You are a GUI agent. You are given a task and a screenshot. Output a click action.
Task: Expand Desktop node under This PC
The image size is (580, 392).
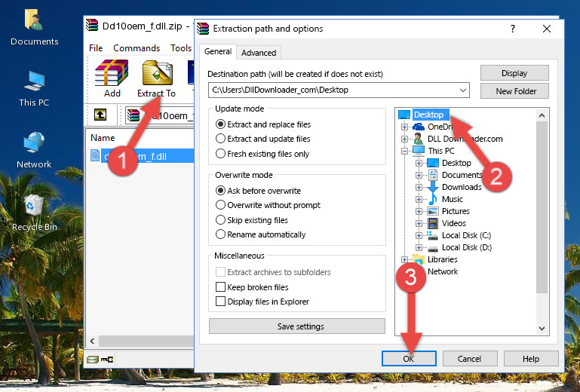(419, 163)
